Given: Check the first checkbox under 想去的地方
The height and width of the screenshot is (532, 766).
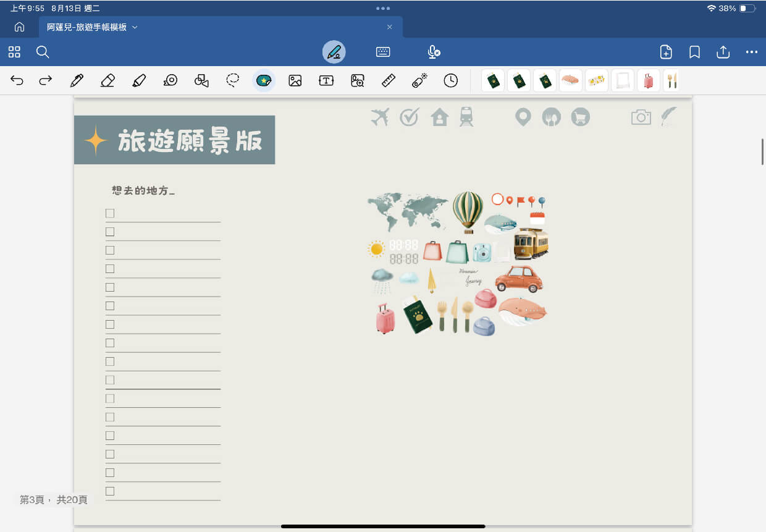Looking at the screenshot, I should (x=109, y=213).
